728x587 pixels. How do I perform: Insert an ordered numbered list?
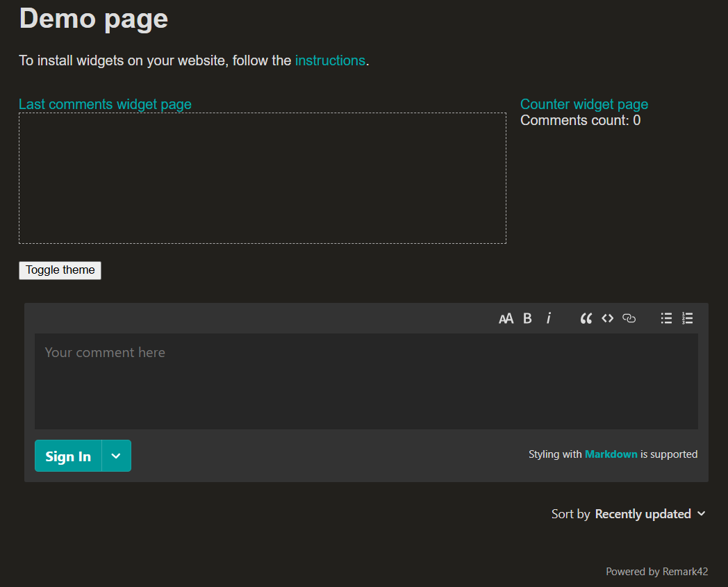click(x=688, y=318)
